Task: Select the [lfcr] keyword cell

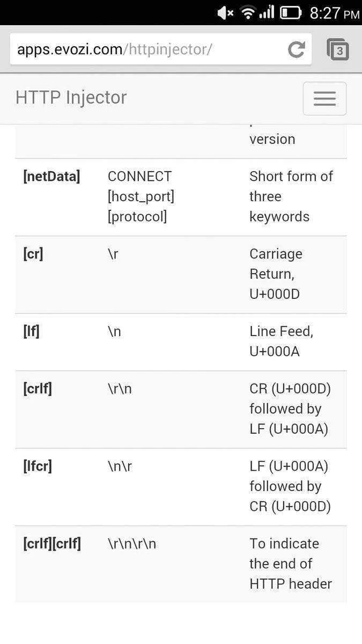Action: [38, 466]
